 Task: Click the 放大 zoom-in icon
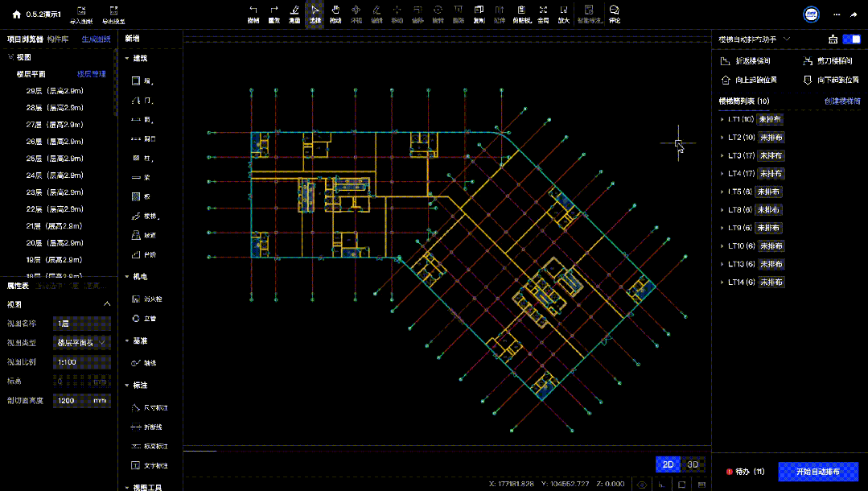coord(564,10)
